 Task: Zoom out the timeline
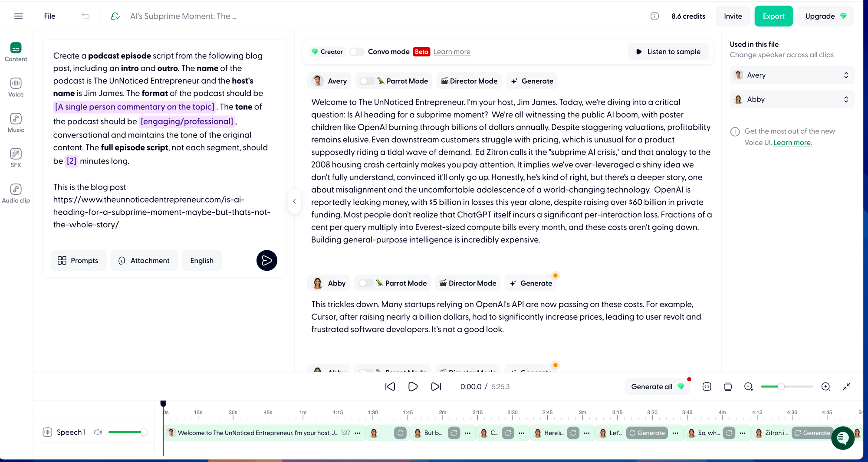coord(749,387)
